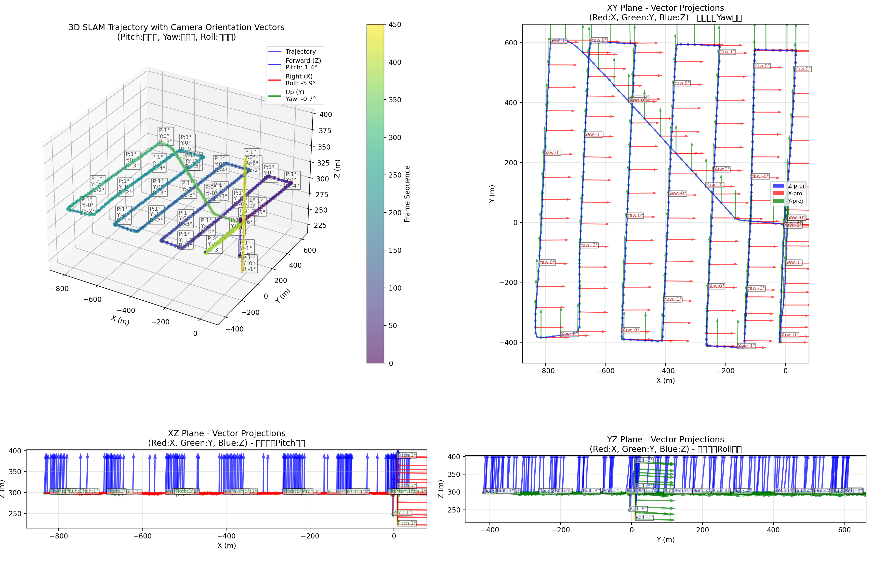
Task: Click the Z (m) axis label of 3D plot
Action: click(x=338, y=169)
